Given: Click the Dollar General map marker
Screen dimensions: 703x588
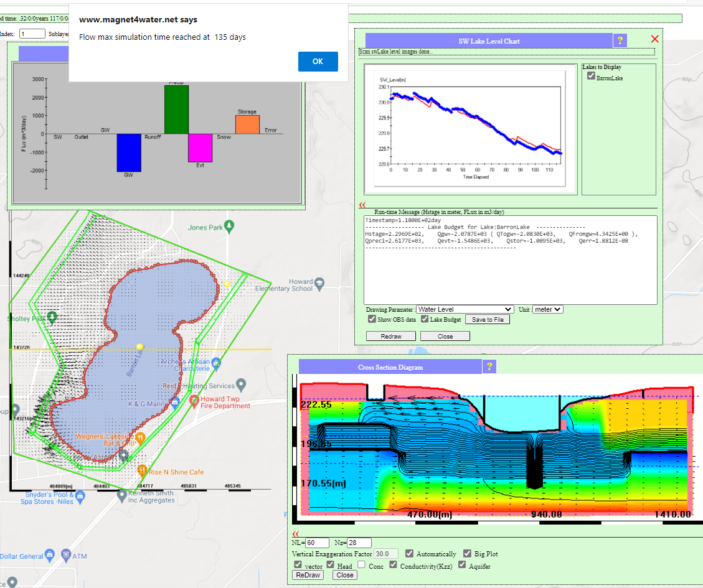Looking at the screenshot, I should [x=50, y=555].
